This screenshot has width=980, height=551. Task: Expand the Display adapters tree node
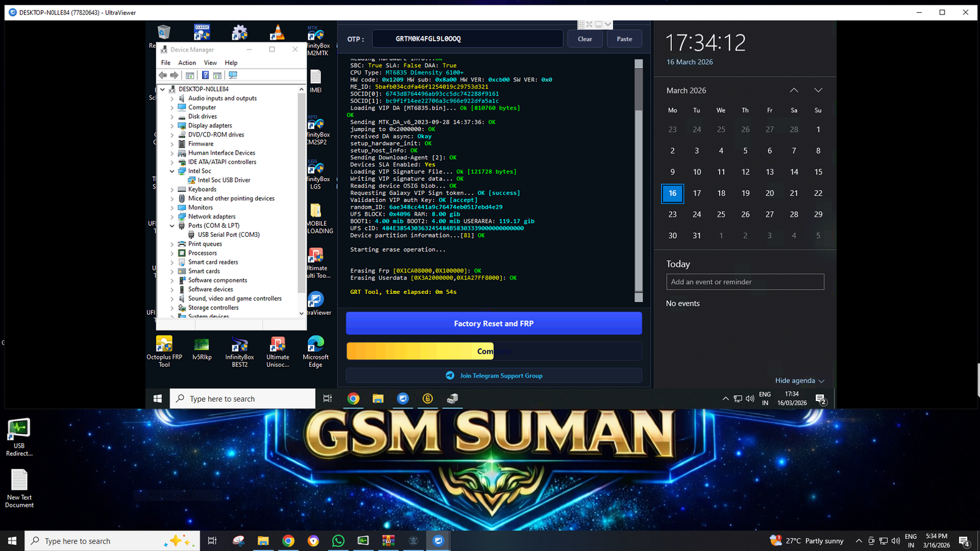(172, 126)
